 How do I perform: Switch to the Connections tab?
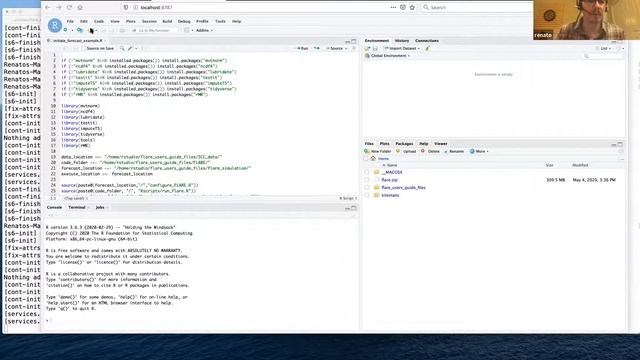427,41
